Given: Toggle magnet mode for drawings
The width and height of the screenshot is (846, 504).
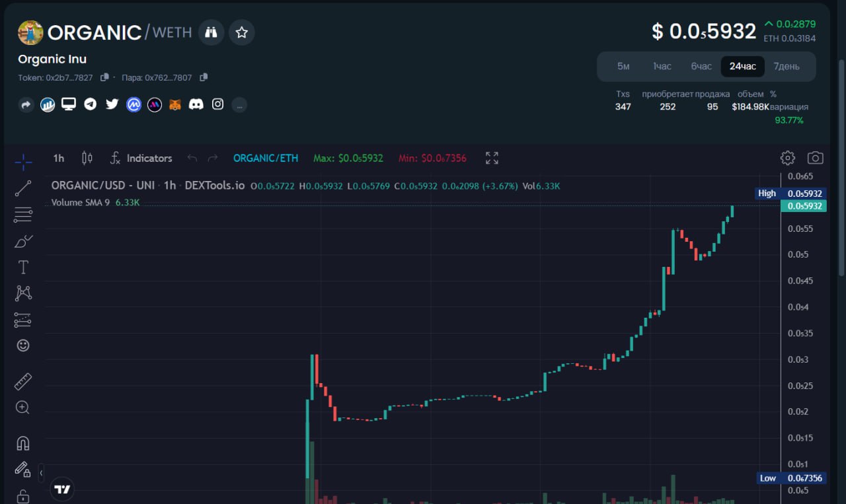Looking at the screenshot, I should tap(23, 443).
